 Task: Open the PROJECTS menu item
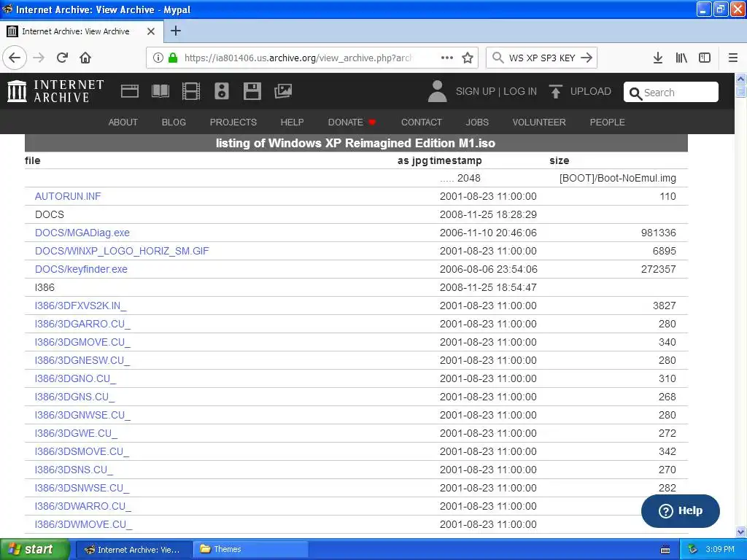pyautogui.click(x=233, y=122)
